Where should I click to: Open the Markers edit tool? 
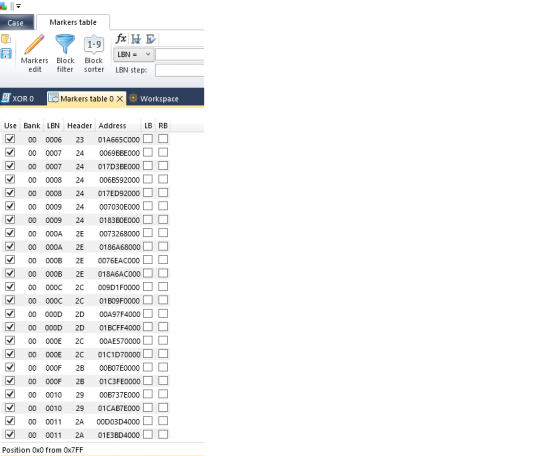tap(34, 53)
